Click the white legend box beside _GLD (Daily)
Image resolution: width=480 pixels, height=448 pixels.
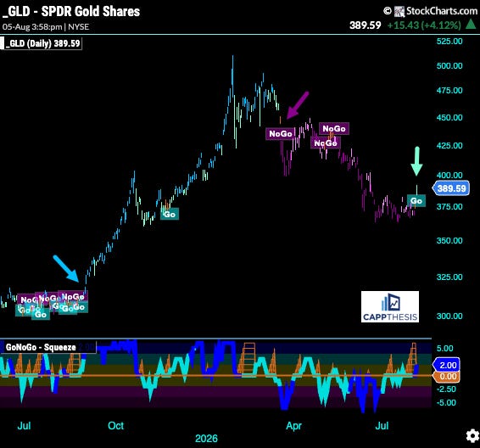tap(2, 43)
